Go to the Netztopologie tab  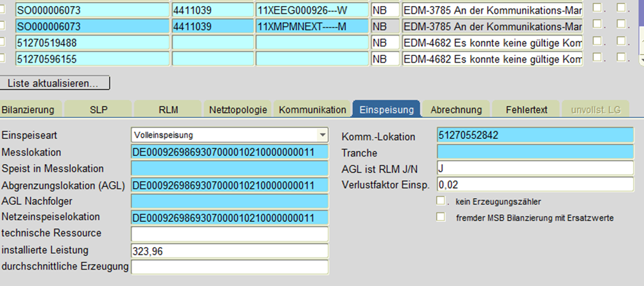(x=239, y=109)
